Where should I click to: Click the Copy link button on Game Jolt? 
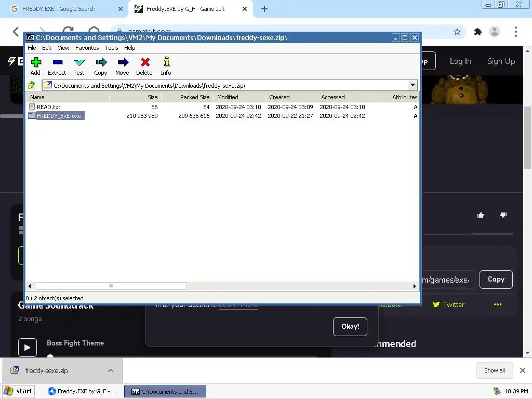pyautogui.click(x=496, y=279)
